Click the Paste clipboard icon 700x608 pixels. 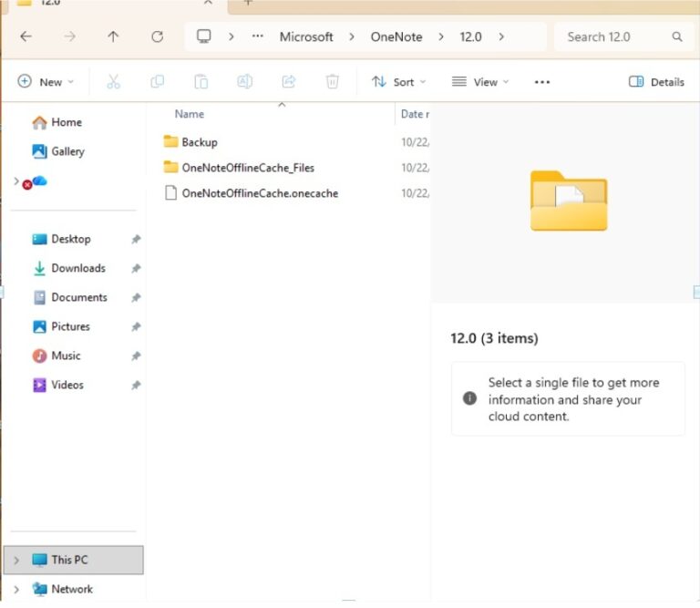(201, 82)
